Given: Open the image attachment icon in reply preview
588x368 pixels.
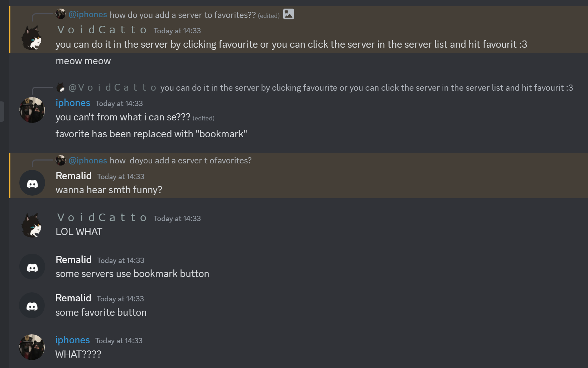Looking at the screenshot, I should (x=289, y=14).
